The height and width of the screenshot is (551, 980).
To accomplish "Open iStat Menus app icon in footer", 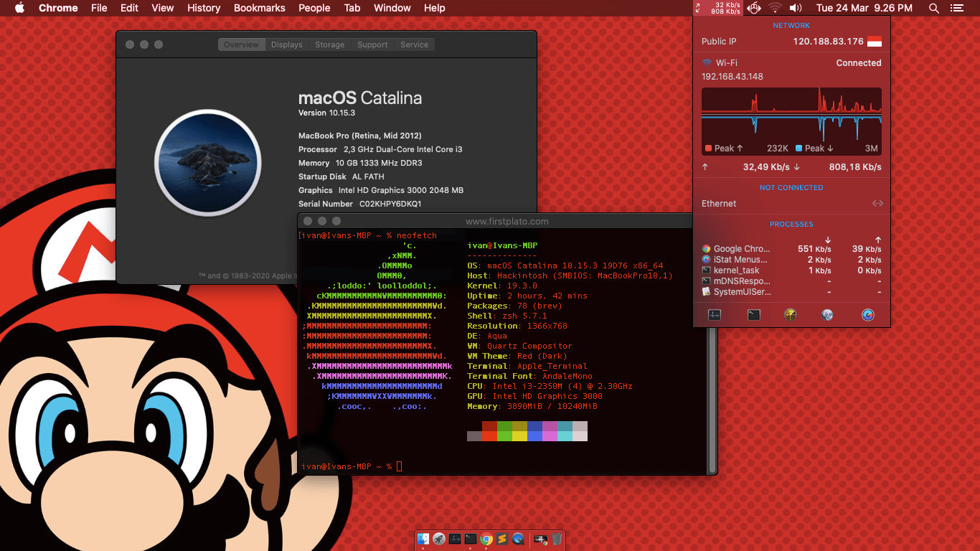I will point(867,315).
